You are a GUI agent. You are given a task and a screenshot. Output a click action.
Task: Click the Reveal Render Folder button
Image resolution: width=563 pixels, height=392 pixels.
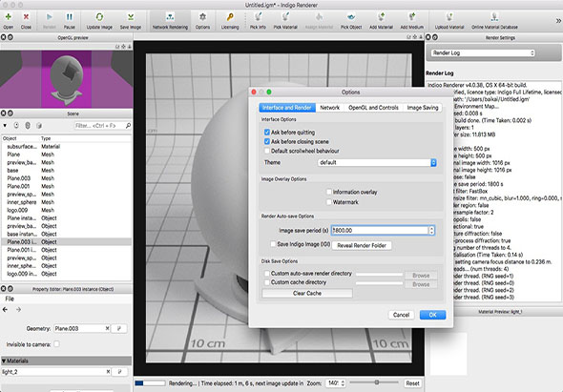362,245
